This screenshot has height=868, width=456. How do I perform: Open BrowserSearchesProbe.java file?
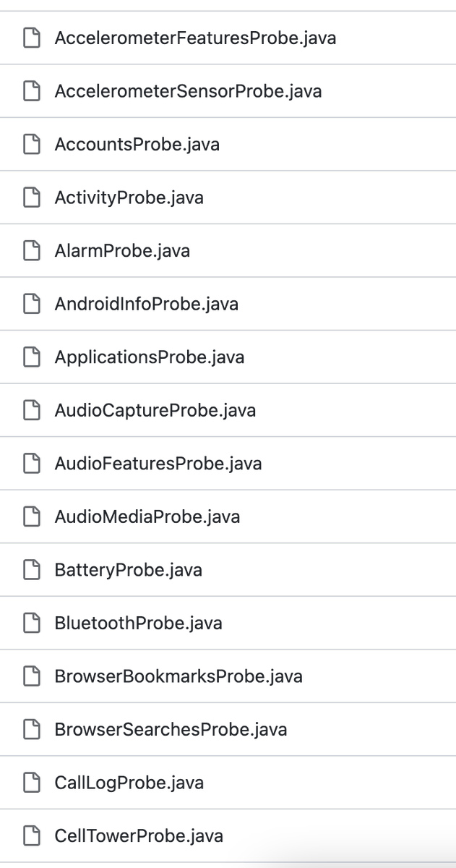click(171, 729)
